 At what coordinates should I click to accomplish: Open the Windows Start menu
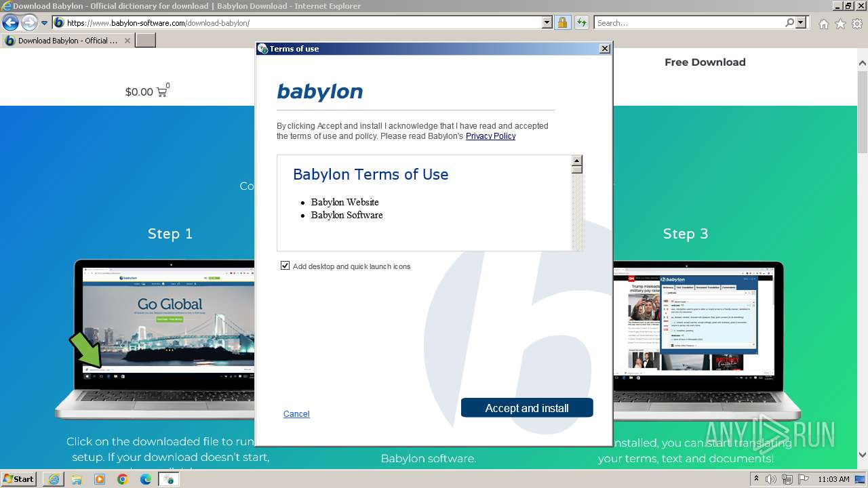click(x=19, y=479)
